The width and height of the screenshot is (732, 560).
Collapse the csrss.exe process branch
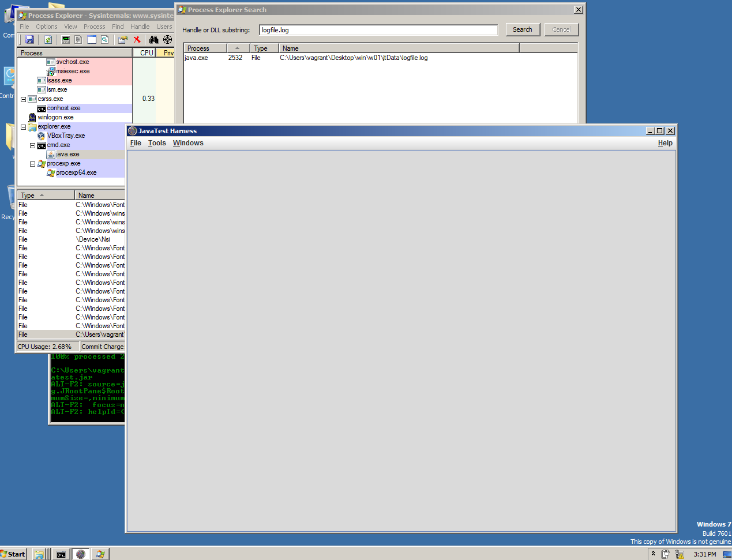[x=24, y=99]
